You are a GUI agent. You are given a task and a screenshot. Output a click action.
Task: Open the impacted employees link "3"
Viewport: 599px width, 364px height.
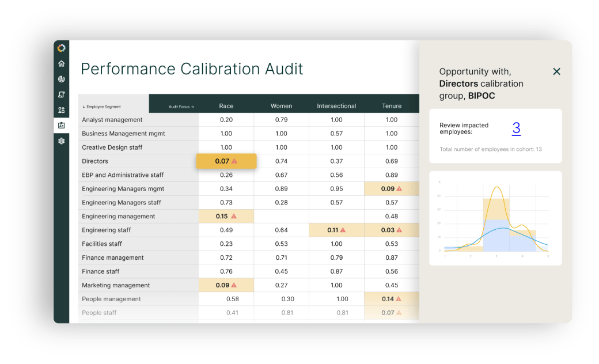[516, 128]
